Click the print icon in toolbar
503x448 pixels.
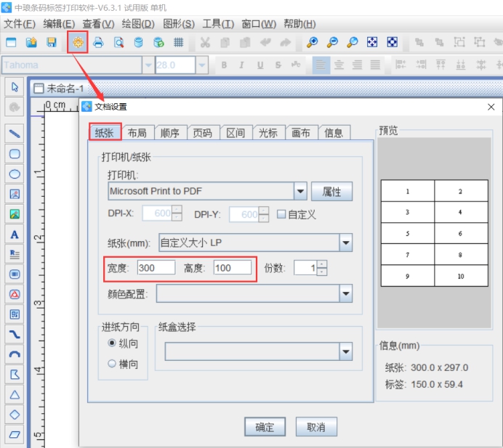(98, 42)
